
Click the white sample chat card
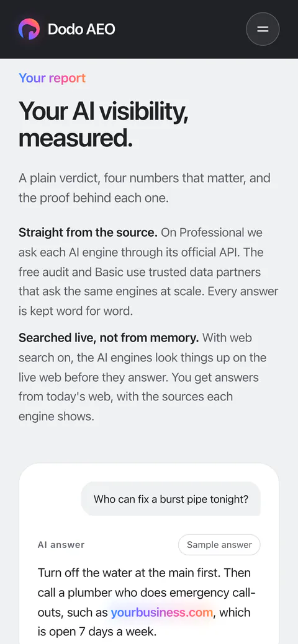pos(149,554)
